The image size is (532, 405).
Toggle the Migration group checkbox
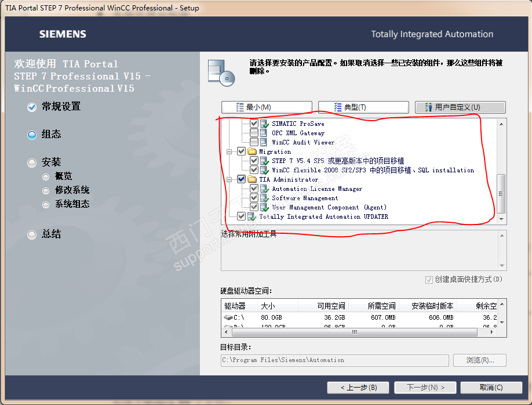[241, 151]
